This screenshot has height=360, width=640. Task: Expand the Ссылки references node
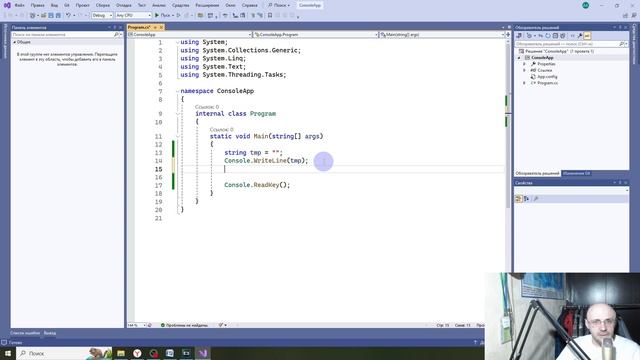[524, 70]
